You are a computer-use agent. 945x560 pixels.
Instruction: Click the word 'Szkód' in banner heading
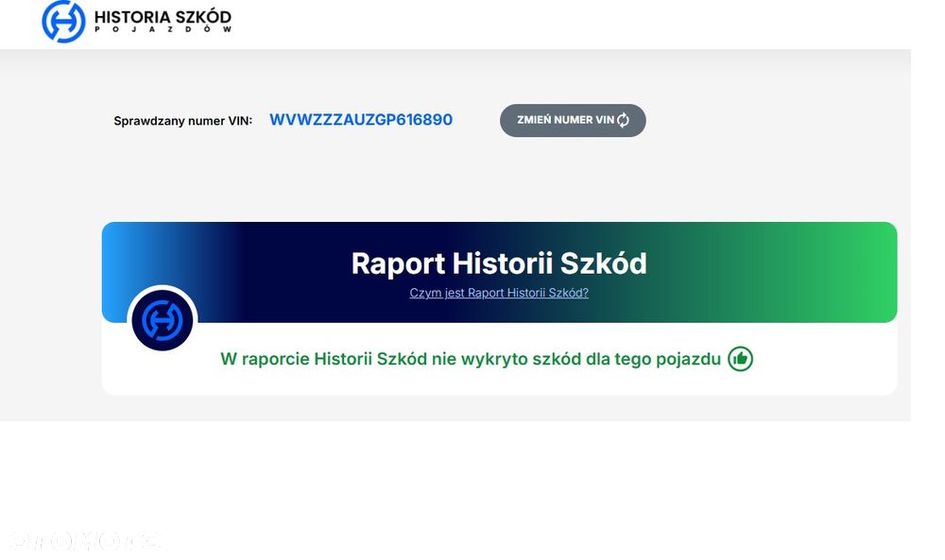click(603, 263)
